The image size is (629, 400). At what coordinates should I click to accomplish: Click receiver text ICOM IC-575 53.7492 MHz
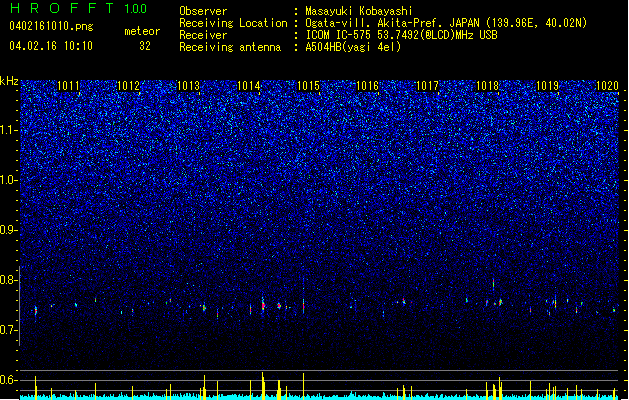click(x=401, y=35)
